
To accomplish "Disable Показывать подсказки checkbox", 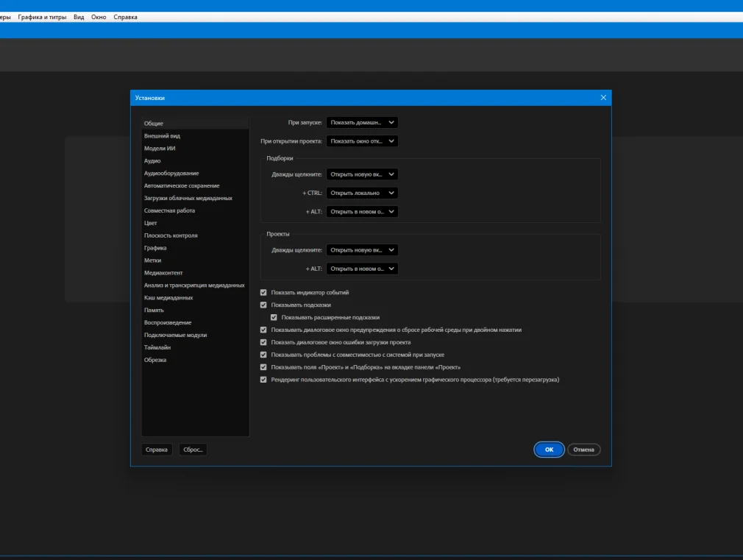I will [x=264, y=305].
